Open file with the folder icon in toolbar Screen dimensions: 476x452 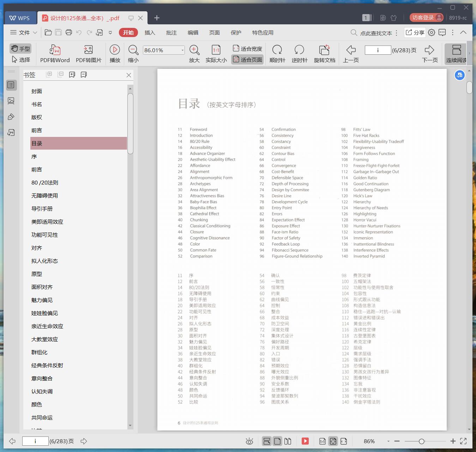(48, 32)
